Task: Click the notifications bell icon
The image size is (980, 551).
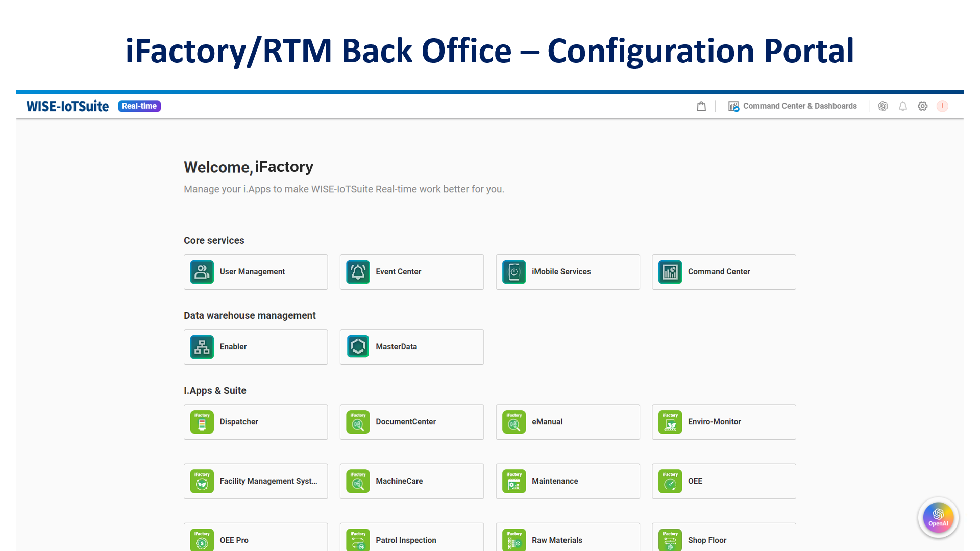Action: click(x=902, y=106)
